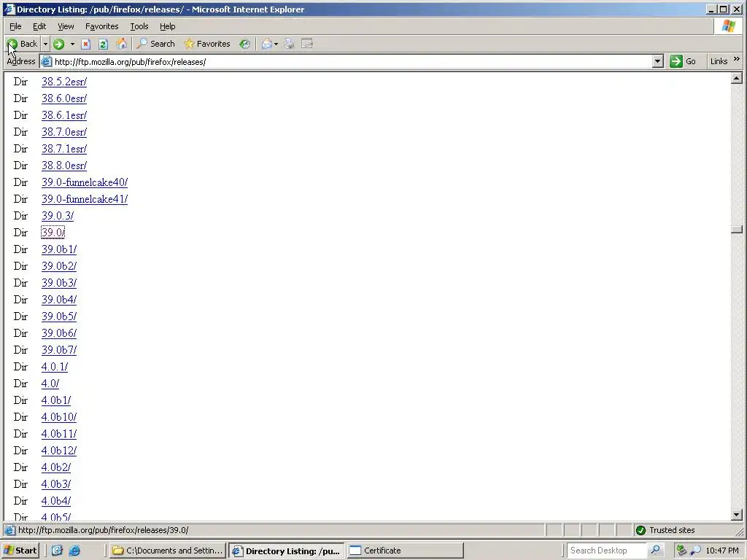Click the scrollbar up arrow
The image size is (747, 560).
[737, 78]
